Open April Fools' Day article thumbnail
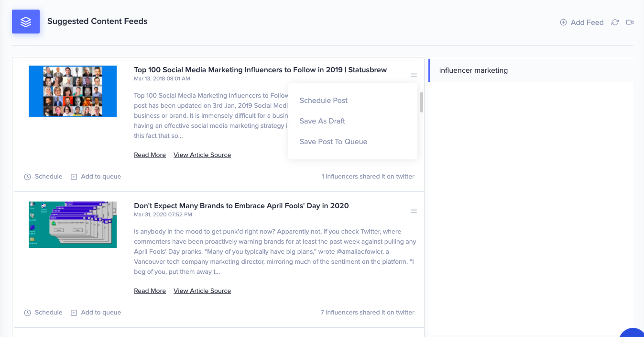 (x=73, y=225)
